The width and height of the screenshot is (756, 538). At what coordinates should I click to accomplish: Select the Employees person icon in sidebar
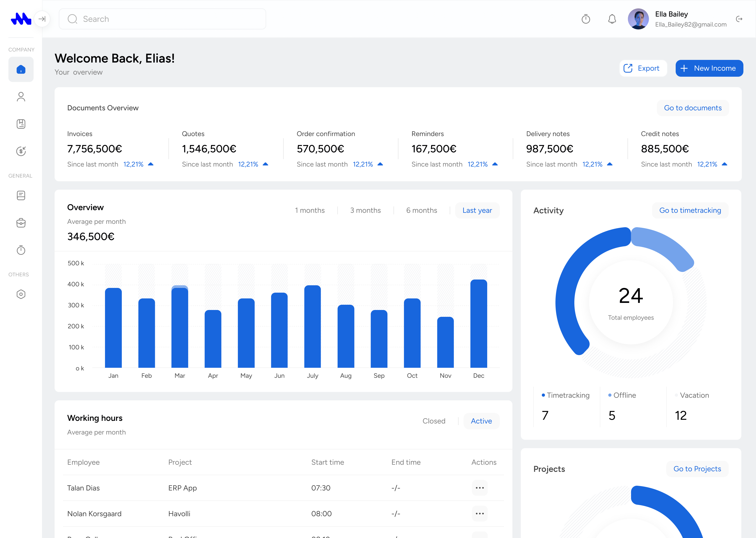21,96
